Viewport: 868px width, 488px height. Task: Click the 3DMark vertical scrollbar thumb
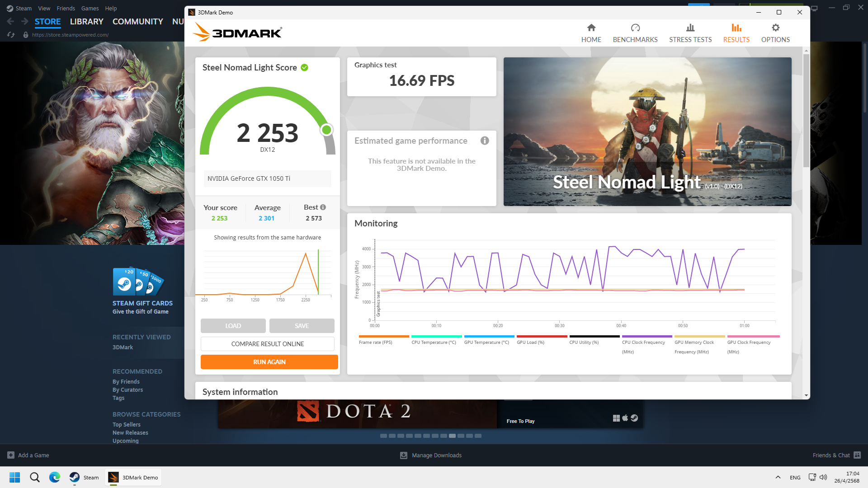point(806,111)
